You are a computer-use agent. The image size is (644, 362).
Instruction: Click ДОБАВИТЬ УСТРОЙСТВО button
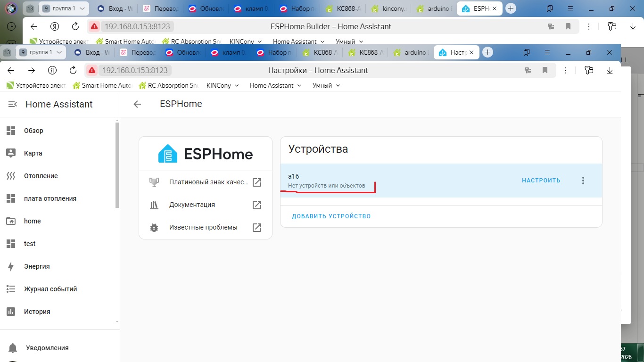[x=331, y=216]
